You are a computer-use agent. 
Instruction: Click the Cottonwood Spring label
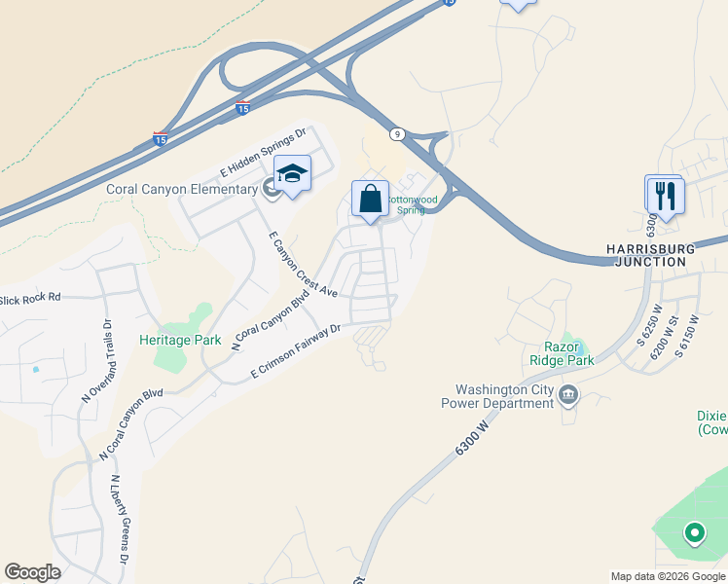413,204
